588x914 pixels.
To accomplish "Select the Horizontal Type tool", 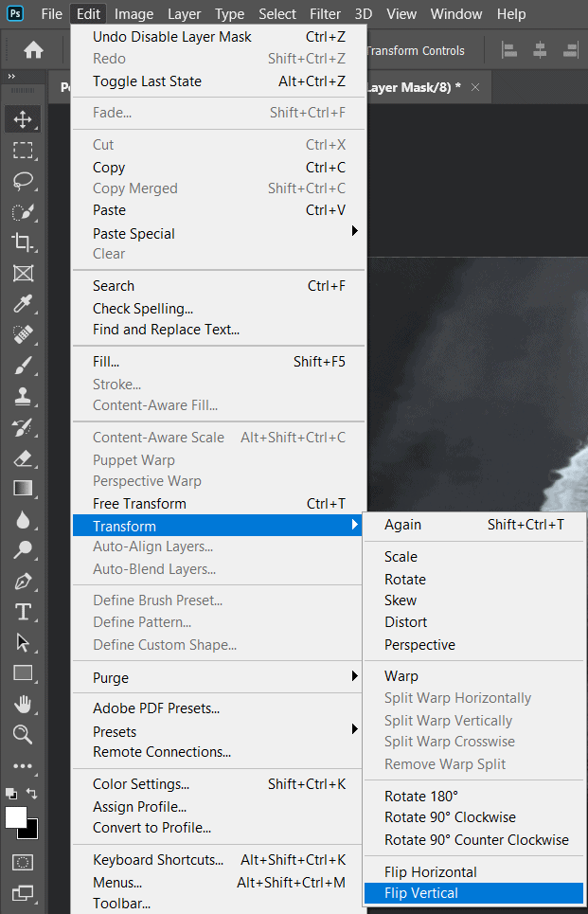I will (x=23, y=612).
